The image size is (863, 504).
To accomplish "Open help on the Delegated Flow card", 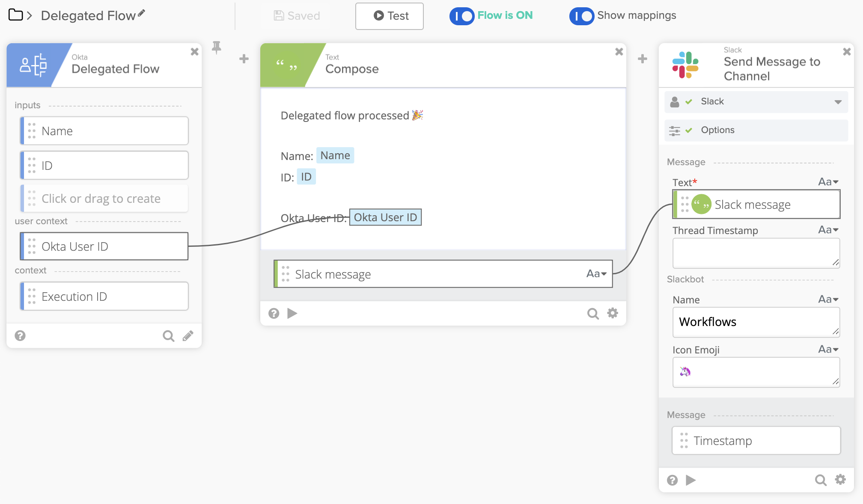I will tap(20, 336).
